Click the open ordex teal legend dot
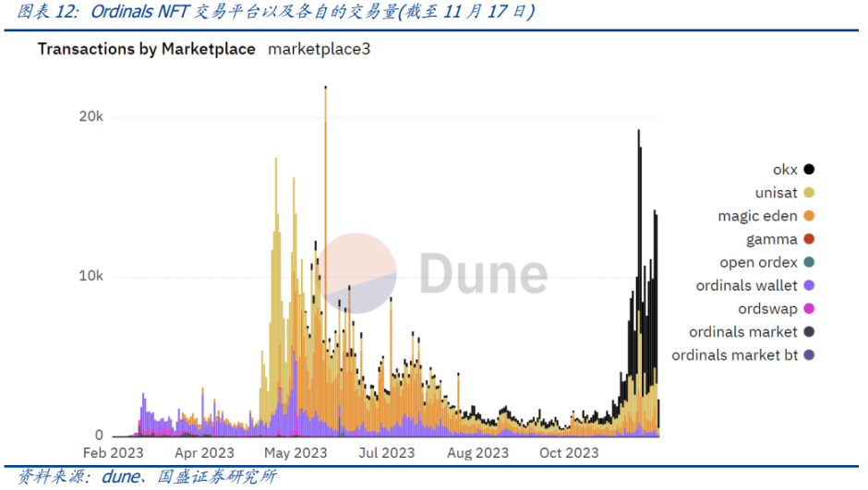 (x=809, y=263)
